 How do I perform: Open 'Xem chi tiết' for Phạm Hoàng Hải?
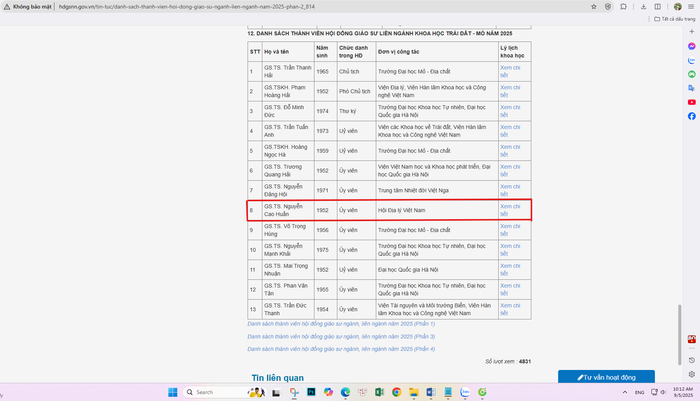510,91
